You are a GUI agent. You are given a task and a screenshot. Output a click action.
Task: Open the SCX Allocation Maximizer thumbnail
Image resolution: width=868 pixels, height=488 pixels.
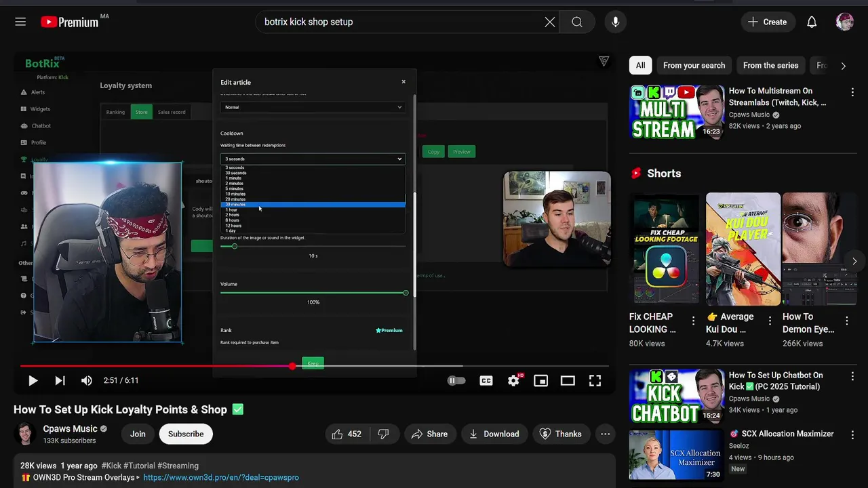pos(677,454)
